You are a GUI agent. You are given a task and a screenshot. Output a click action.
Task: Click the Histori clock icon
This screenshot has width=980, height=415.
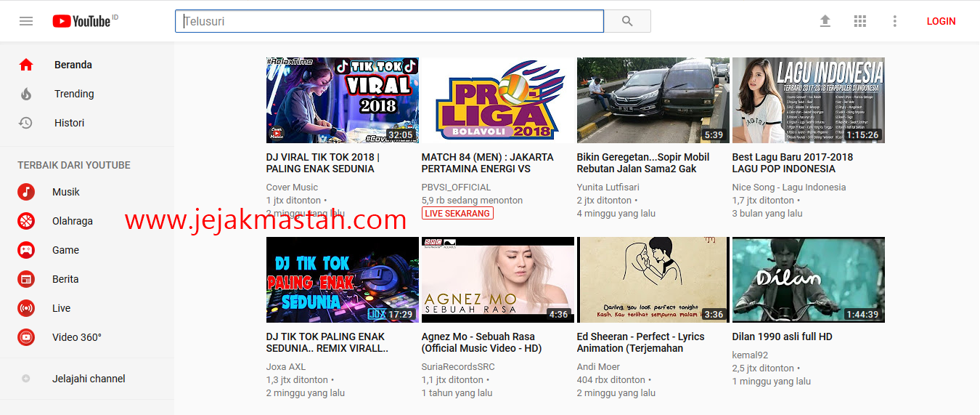coord(26,123)
